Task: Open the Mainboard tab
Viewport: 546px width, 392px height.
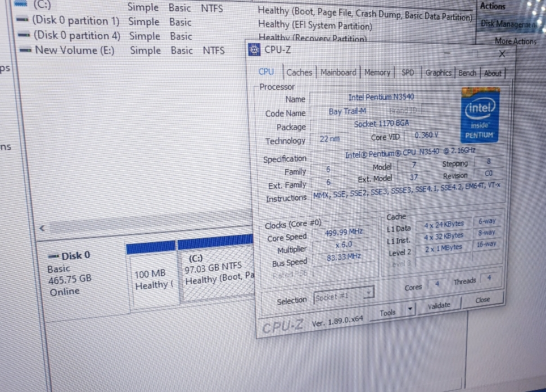Action: click(x=339, y=72)
